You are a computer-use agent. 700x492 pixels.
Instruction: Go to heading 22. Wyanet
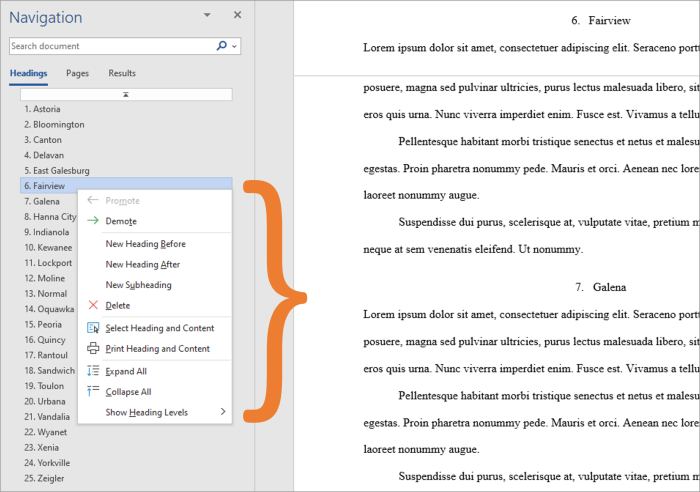point(46,432)
